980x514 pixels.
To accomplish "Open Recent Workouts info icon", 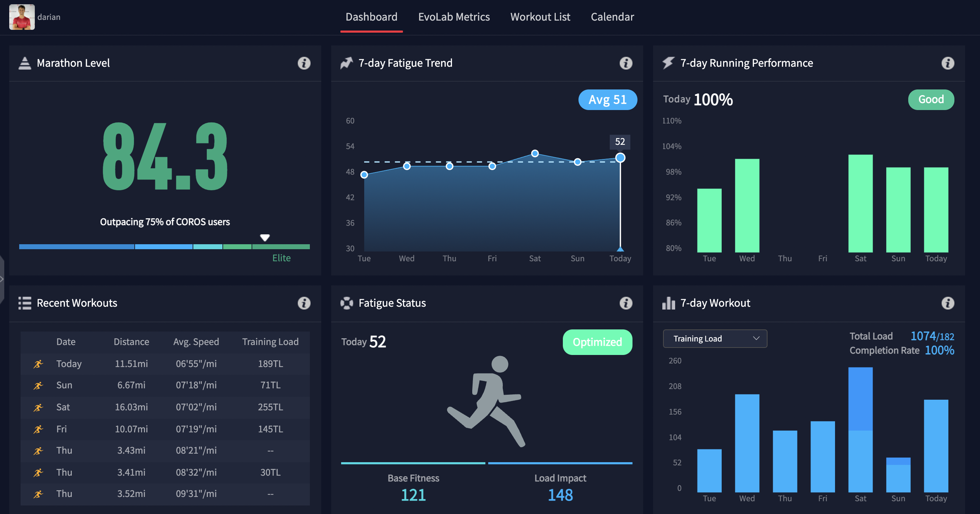I will [x=303, y=303].
